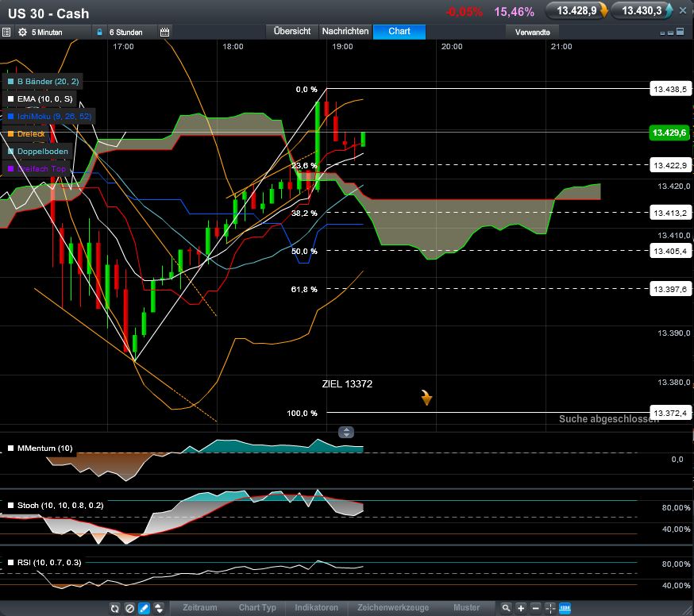Select the 13.413,2 Fibonacci price label
694x616 pixels.
670,213
